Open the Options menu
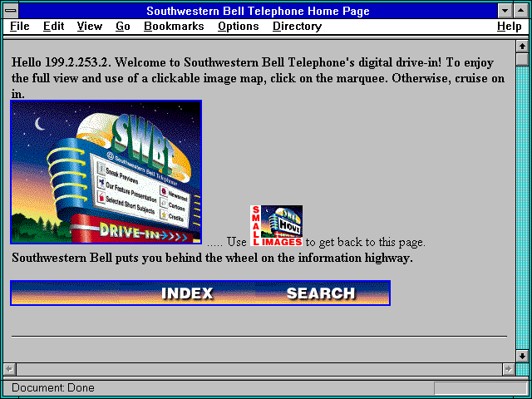The height and width of the screenshot is (399, 532). click(239, 27)
